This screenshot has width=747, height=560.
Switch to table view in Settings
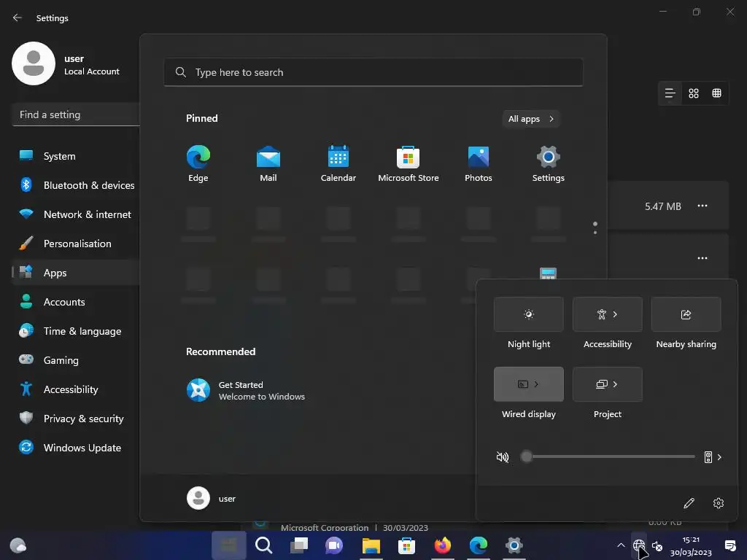click(x=716, y=93)
